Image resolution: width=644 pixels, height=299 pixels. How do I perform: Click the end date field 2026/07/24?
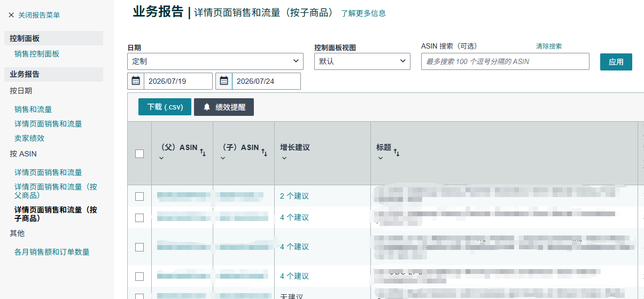click(x=266, y=81)
